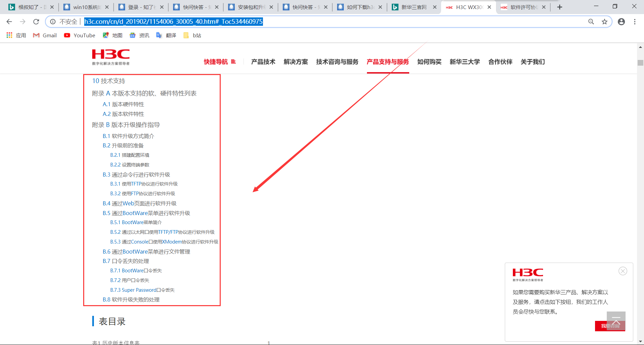This screenshot has height=345, width=644.
Task: Open B.3.2 使用FTP协议进行软件升级
Action: 143,194
